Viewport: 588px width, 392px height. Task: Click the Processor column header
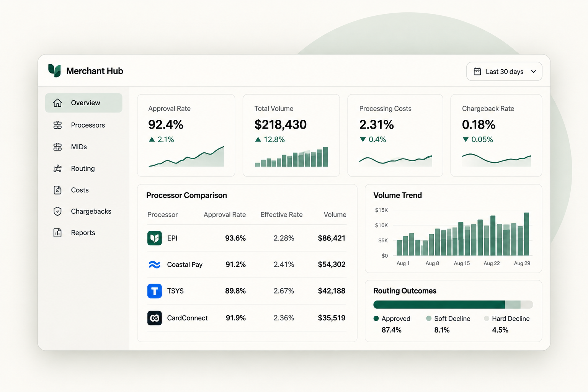pos(162,215)
